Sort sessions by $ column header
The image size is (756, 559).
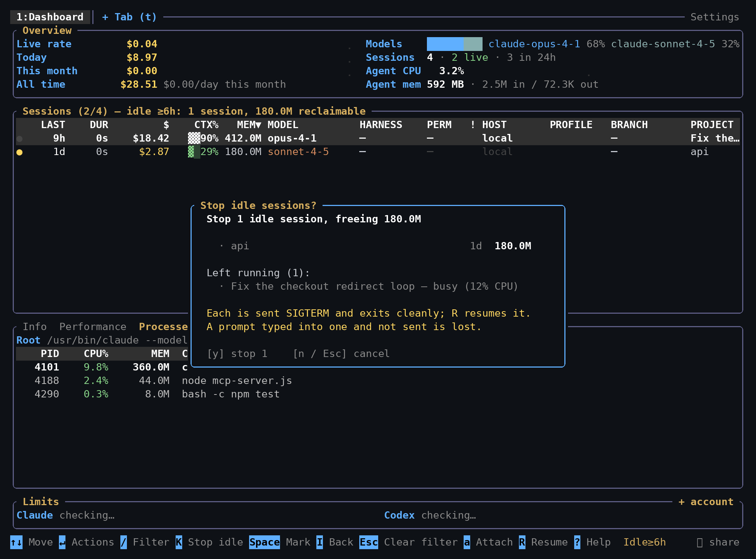(x=166, y=124)
